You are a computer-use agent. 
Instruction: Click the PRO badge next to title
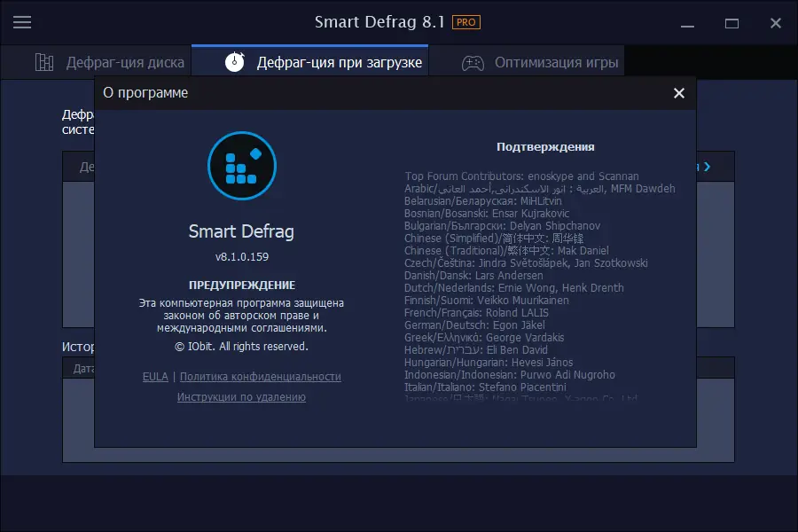tap(465, 22)
